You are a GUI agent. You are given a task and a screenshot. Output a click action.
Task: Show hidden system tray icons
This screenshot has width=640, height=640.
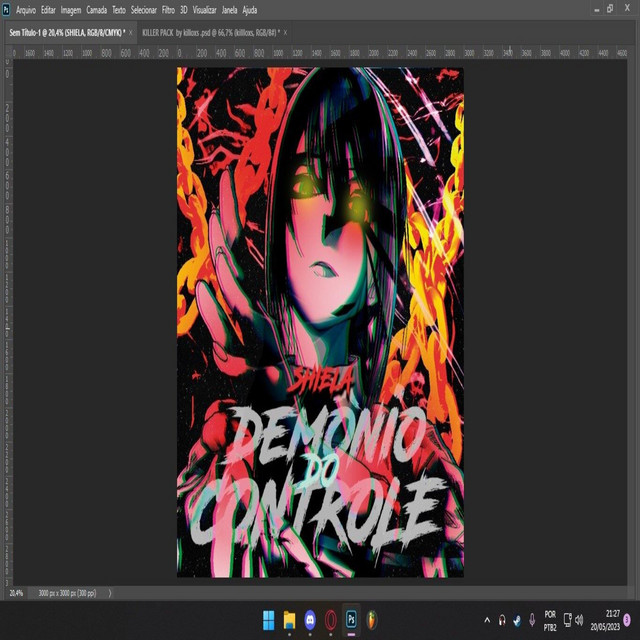487,620
